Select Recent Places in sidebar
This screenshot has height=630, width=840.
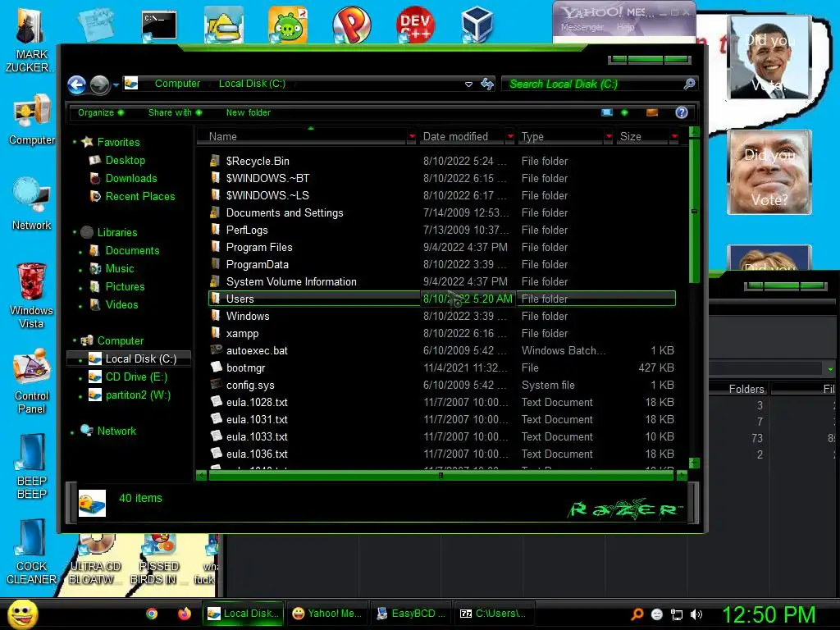coord(139,197)
